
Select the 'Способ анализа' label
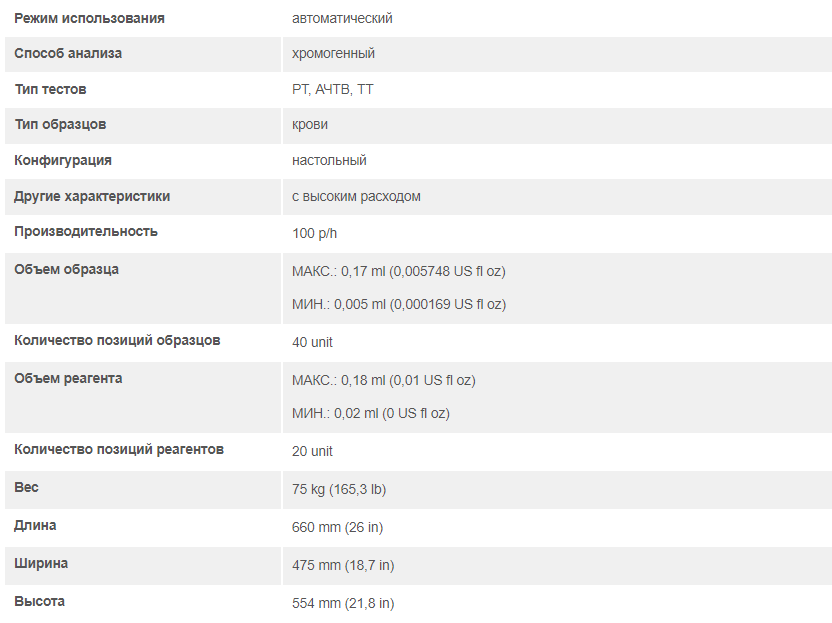[68, 53]
